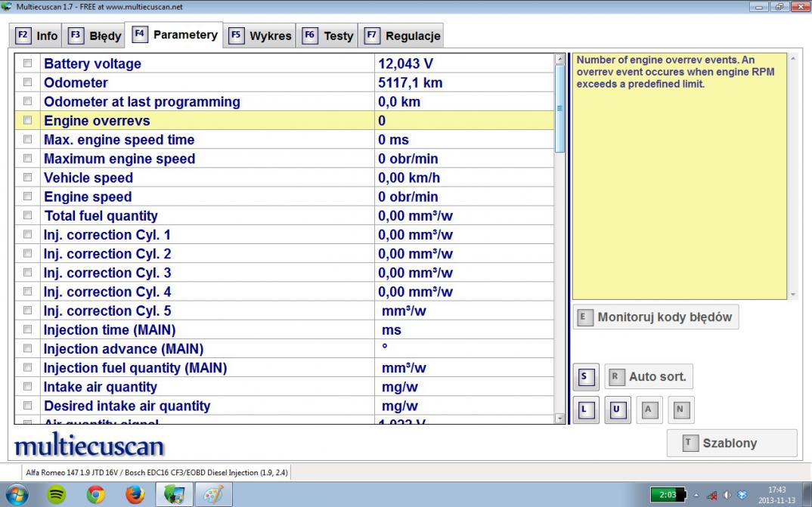The width and height of the screenshot is (812, 507).
Task: Enable the Intake air quantity checkbox
Action: click(x=27, y=386)
